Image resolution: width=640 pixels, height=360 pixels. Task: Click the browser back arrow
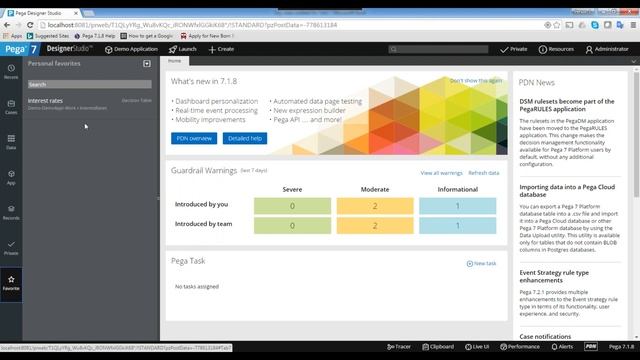tap(7, 25)
